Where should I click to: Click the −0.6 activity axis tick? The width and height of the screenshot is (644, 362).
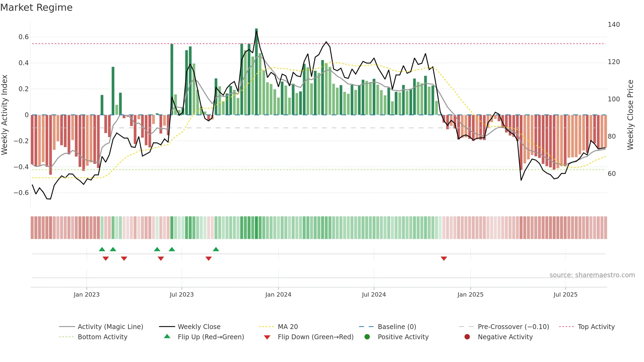point(21,193)
